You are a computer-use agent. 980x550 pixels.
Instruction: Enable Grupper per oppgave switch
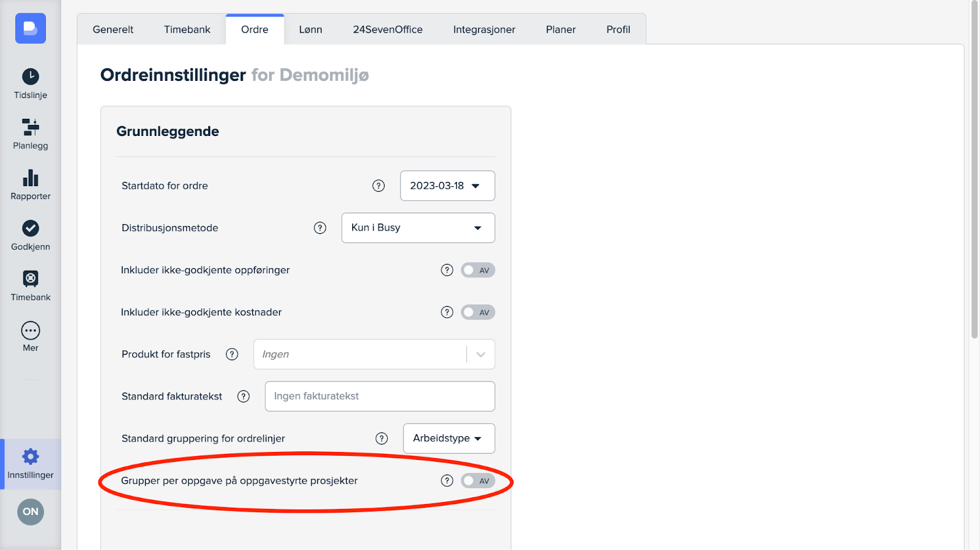(x=478, y=481)
